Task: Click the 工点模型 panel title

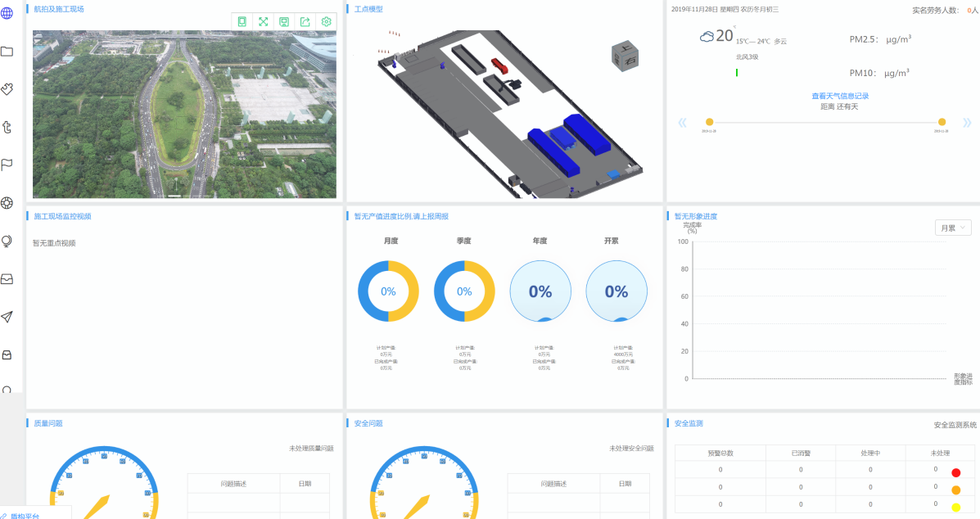Action: [368, 9]
